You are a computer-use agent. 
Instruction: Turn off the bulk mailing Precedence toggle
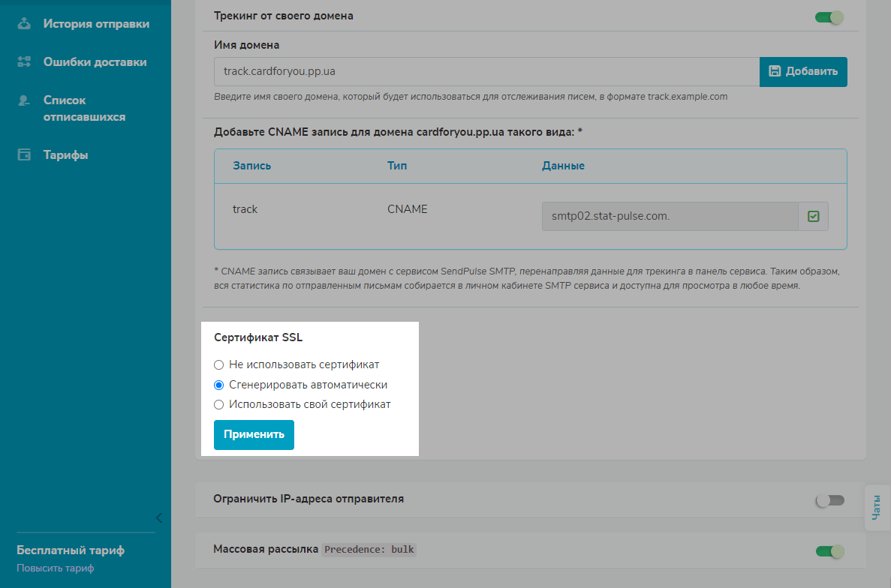[x=829, y=552]
